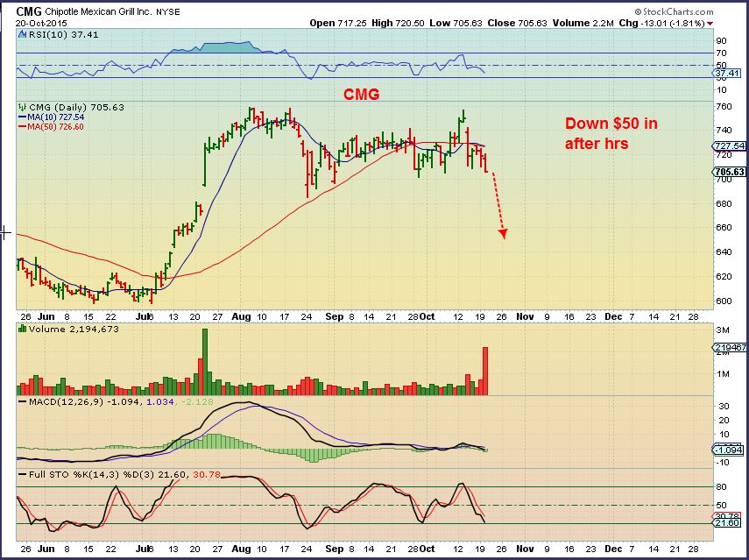Click the 680 price axis label

[x=724, y=203]
